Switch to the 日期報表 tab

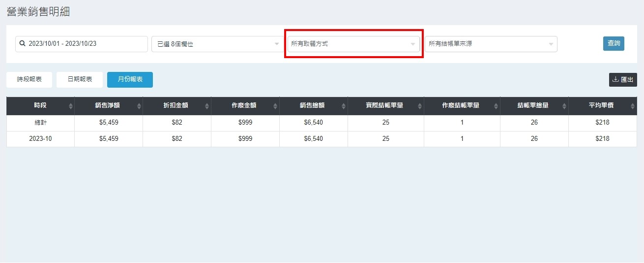tap(80, 79)
